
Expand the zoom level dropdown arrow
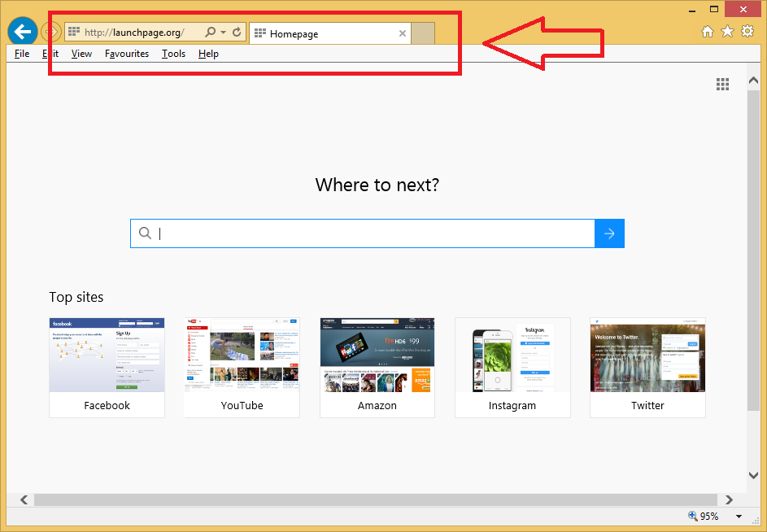[x=739, y=517]
